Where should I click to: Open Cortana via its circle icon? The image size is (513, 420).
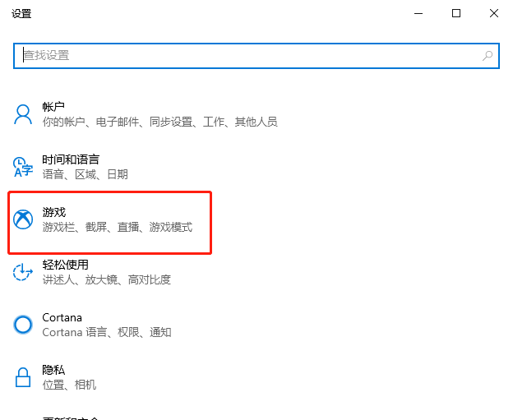point(23,325)
